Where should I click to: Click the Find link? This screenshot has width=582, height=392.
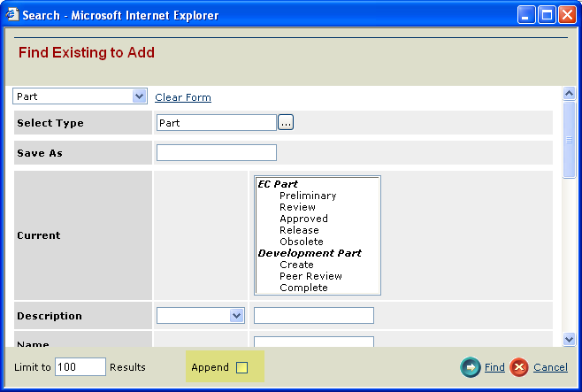(494, 367)
